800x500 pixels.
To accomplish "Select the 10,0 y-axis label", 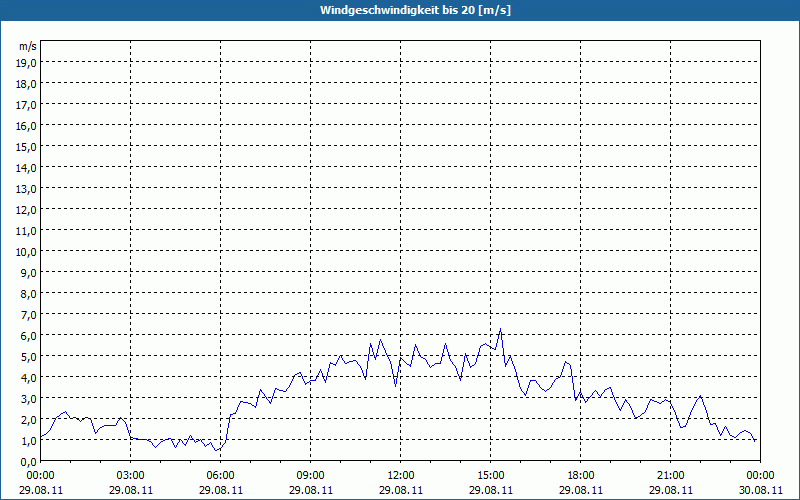I will tap(27, 252).
